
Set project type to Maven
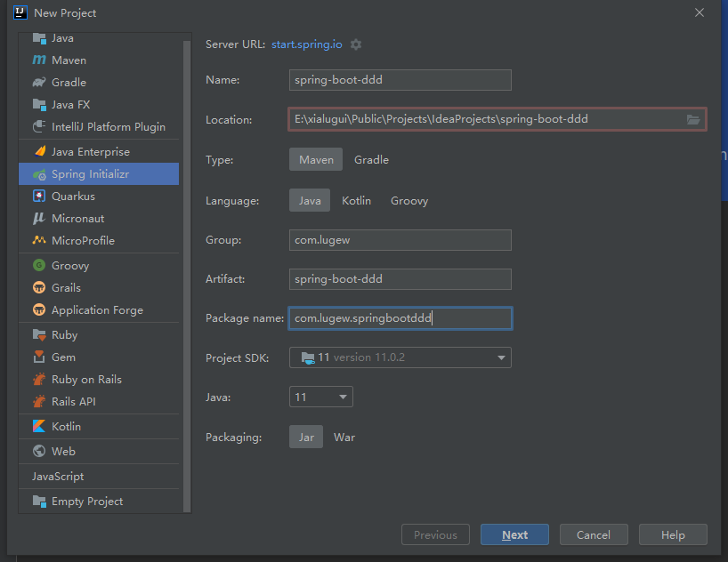[x=316, y=160]
